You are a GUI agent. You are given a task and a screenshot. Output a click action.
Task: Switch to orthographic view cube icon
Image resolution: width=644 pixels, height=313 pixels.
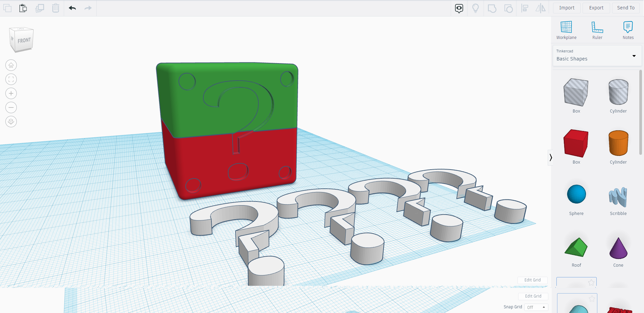[11, 122]
